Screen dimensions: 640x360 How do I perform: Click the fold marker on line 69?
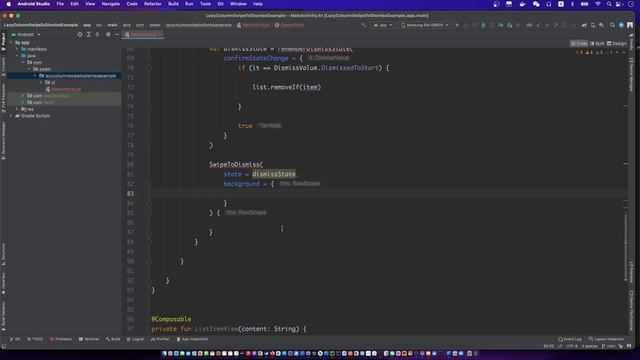click(149, 58)
